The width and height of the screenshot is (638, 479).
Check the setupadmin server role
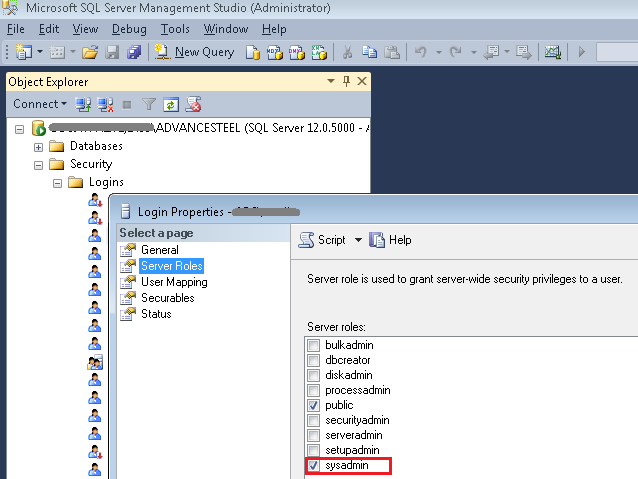[x=313, y=451]
